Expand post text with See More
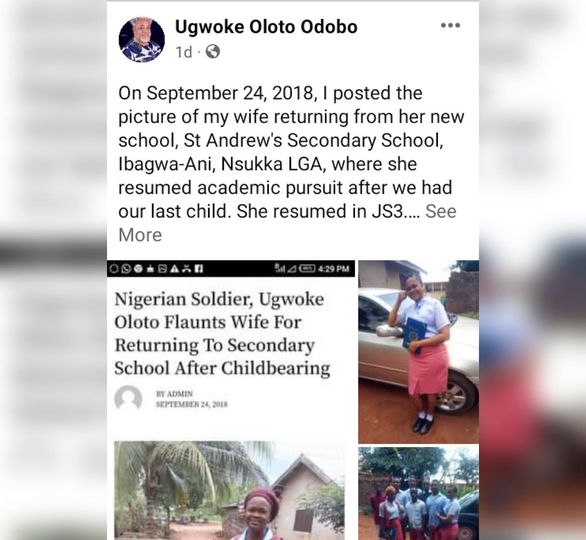The height and width of the screenshot is (540, 586). 288,223
